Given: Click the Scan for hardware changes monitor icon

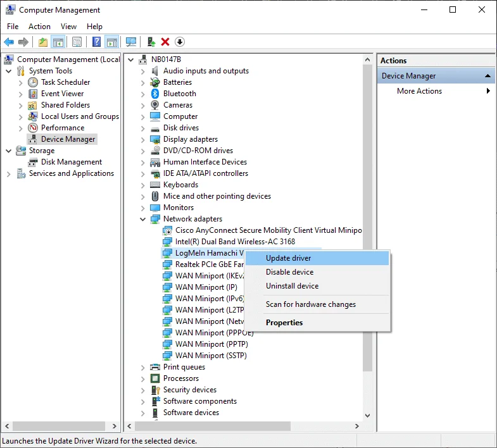Looking at the screenshot, I should click(131, 42).
